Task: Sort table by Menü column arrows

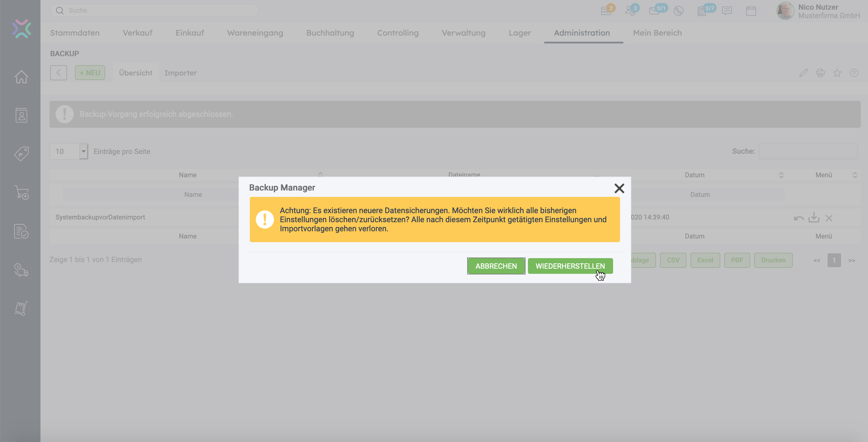Action: point(854,175)
